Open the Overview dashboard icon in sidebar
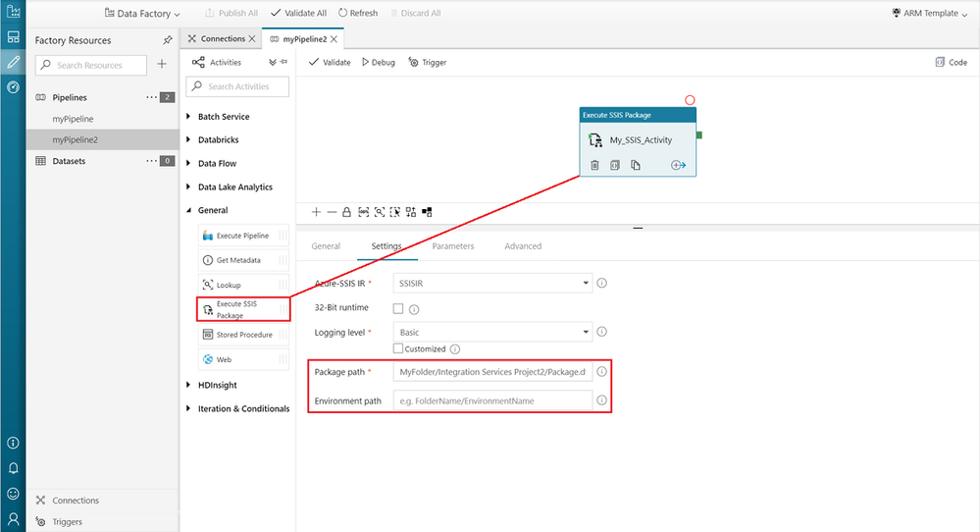Viewport: 980px width, 532px height. point(13,37)
